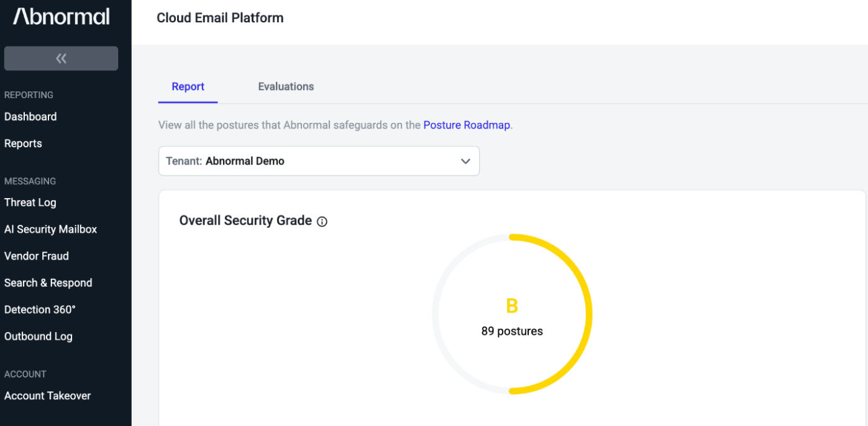Image resolution: width=868 pixels, height=426 pixels.
Task: Open the Threat Log page
Action: [30, 202]
